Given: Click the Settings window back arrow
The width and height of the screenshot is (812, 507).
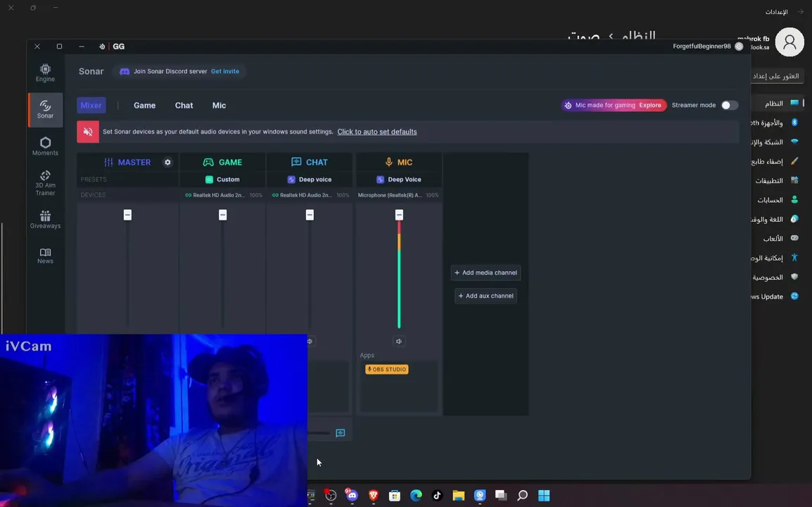Looking at the screenshot, I should [801, 11].
